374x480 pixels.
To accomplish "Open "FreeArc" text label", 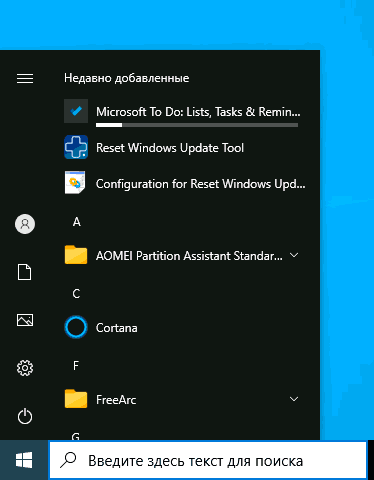I will pos(116,400).
